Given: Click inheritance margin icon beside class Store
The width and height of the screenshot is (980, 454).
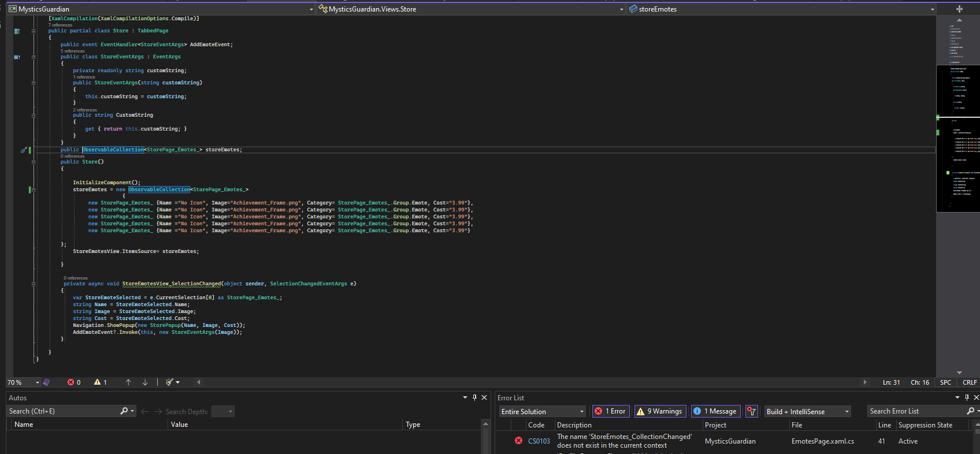Looking at the screenshot, I should coord(17,31).
